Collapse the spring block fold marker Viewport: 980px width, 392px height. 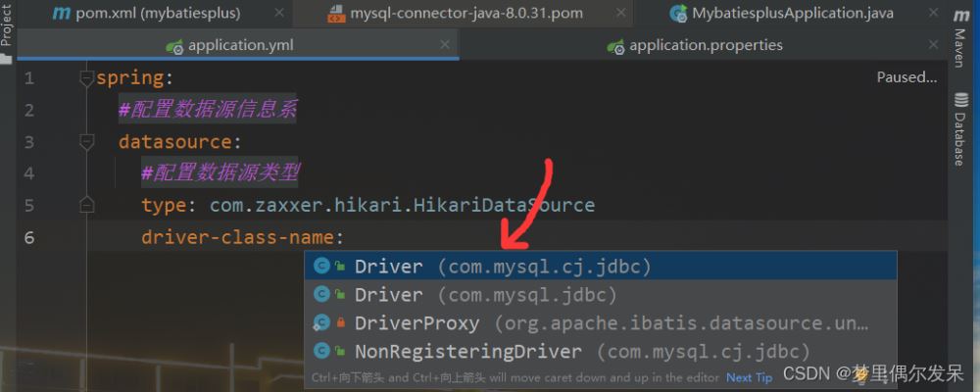(87, 78)
